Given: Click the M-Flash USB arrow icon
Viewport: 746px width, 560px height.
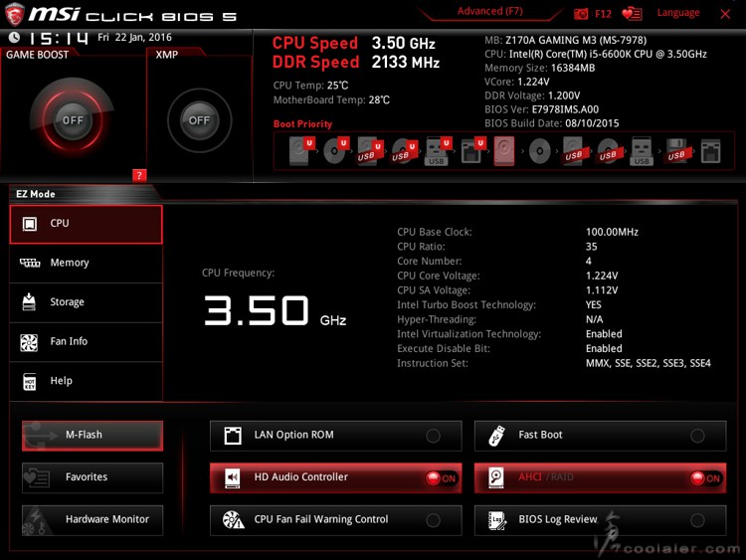Looking at the screenshot, I should coord(40,436).
